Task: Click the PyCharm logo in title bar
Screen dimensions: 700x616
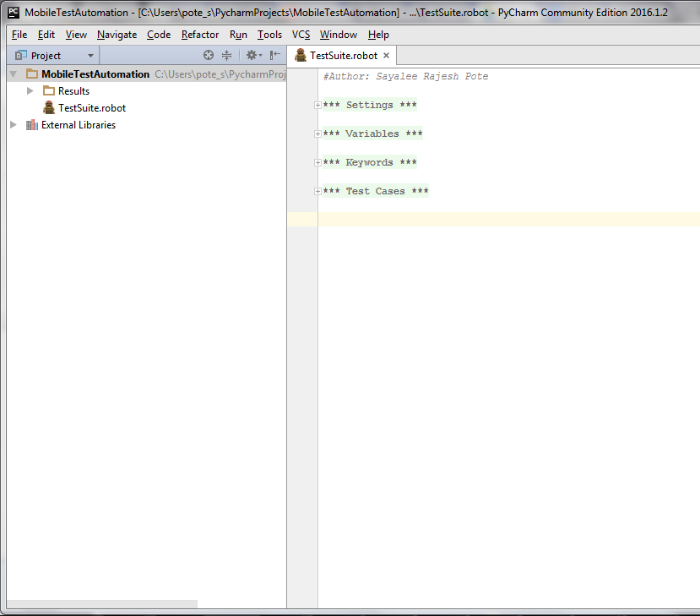Action: click(x=14, y=13)
